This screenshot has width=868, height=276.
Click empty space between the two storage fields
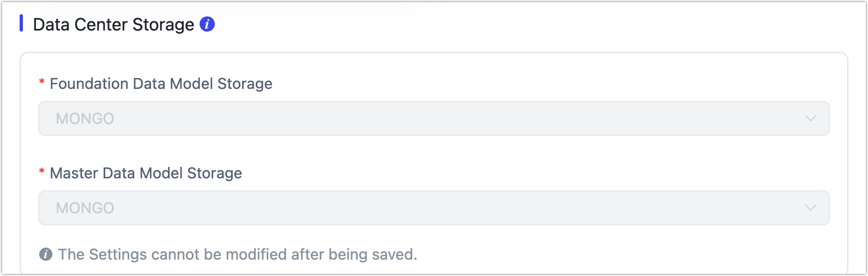[433, 154]
